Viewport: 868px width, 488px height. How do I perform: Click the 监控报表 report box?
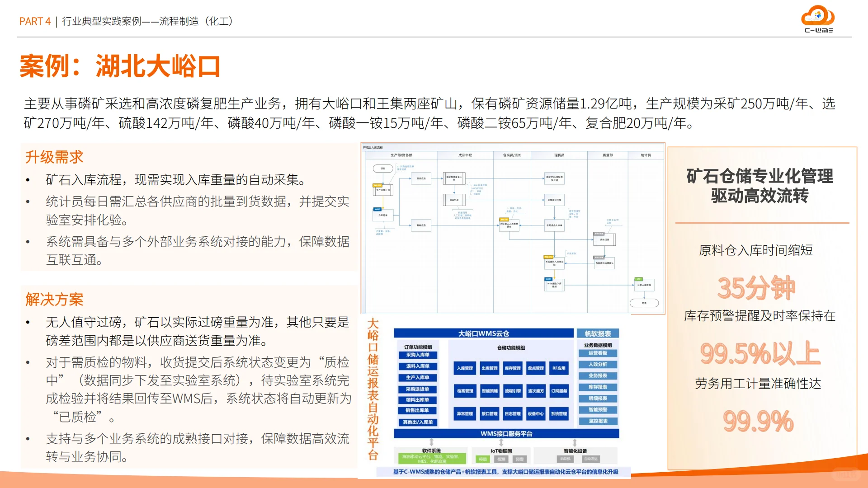click(x=598, y=421)
